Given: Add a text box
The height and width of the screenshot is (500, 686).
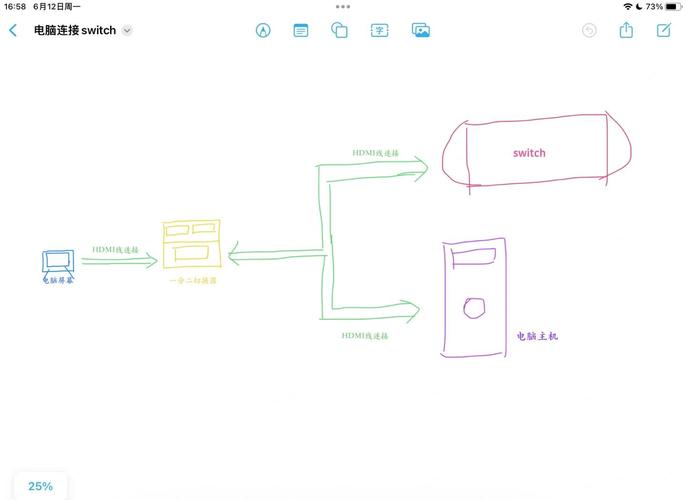Looking at the screenshot, I should [380, 31].
